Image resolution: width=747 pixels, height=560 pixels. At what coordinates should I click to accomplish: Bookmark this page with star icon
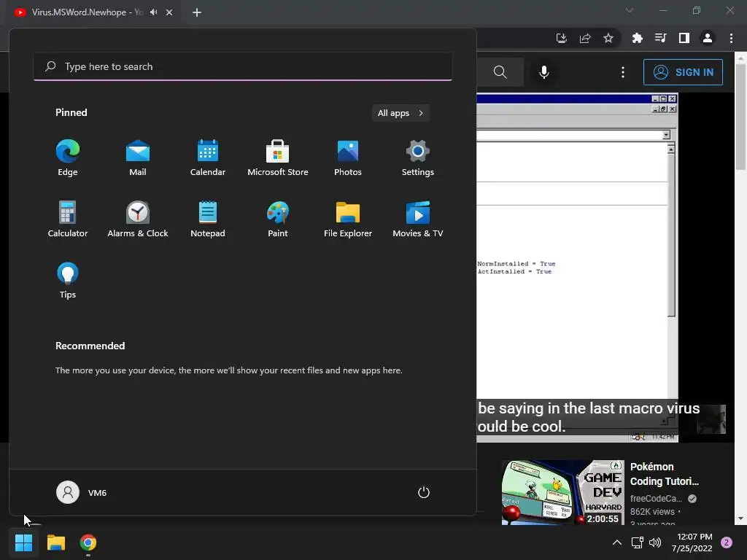pyautogui.click(x=608, y=38)
